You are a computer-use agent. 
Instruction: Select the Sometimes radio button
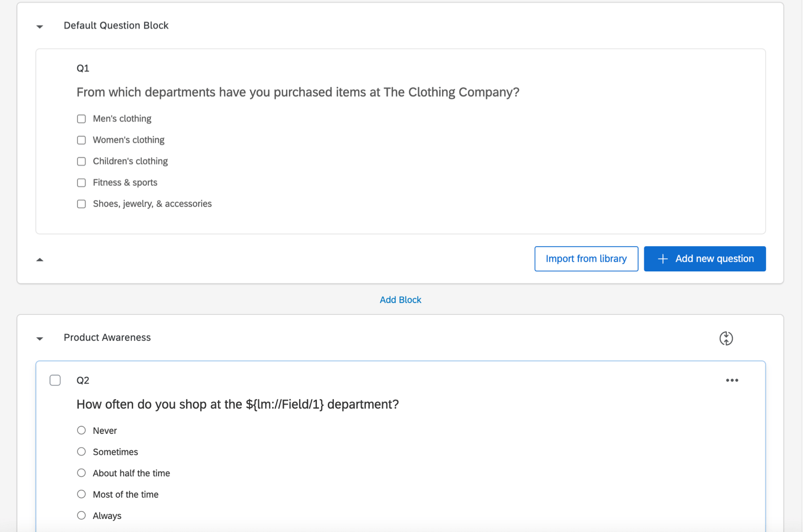pos(81,451)
